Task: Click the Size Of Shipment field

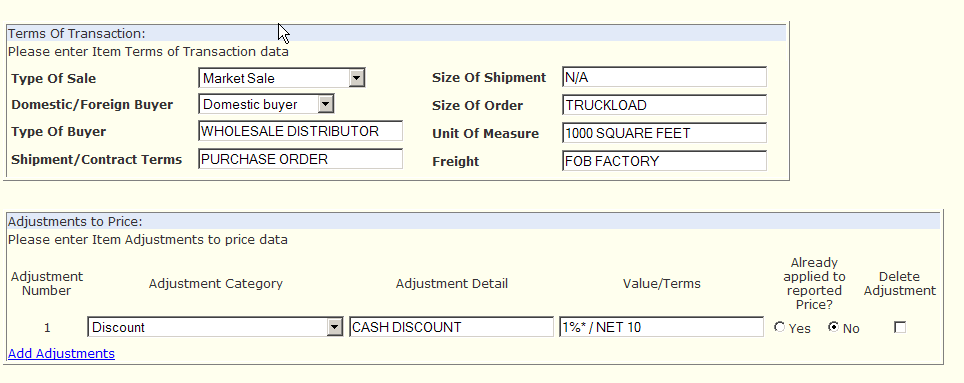Action: (665, 77)
